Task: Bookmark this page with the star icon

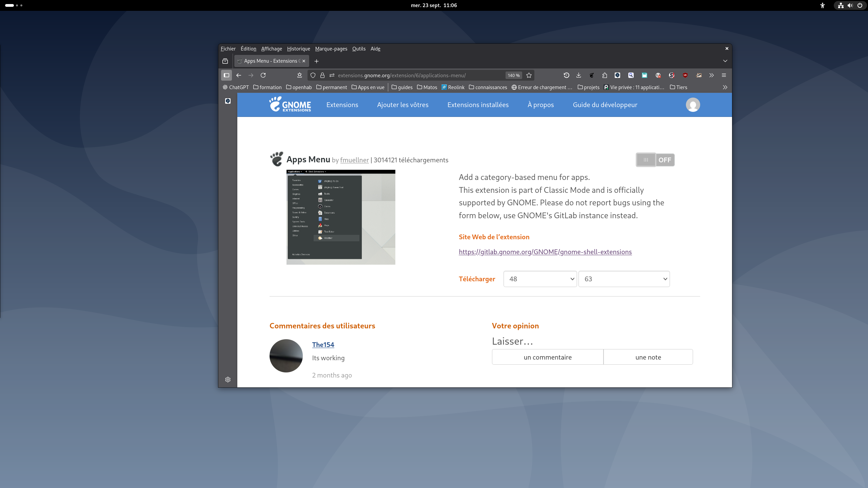Action: click(529, 75)
